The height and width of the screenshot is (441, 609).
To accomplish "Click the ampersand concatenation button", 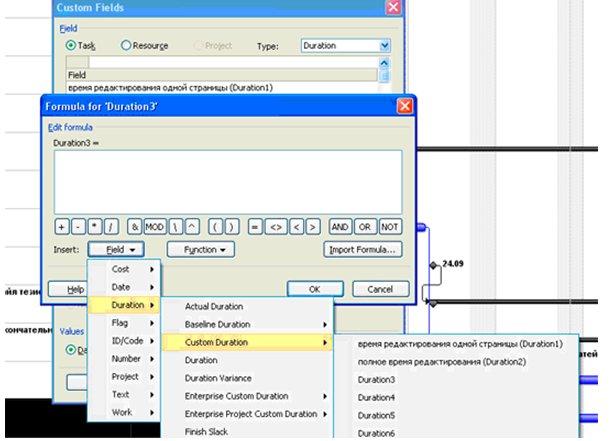I will click(135, 227).
